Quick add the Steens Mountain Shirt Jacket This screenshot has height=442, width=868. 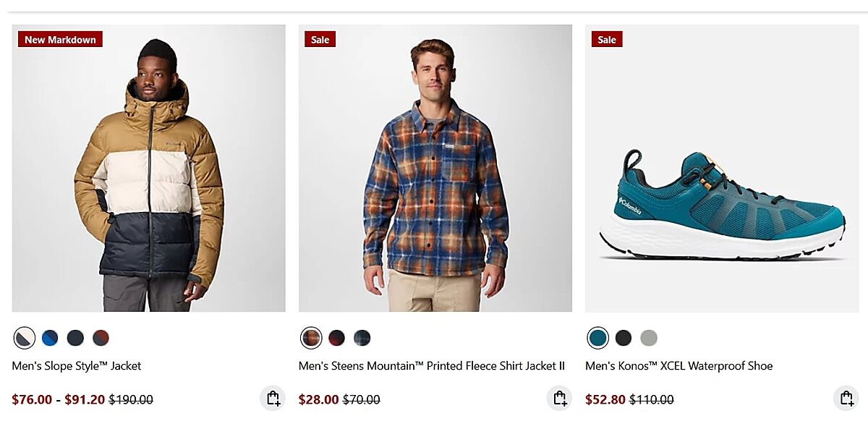(559, 399)
